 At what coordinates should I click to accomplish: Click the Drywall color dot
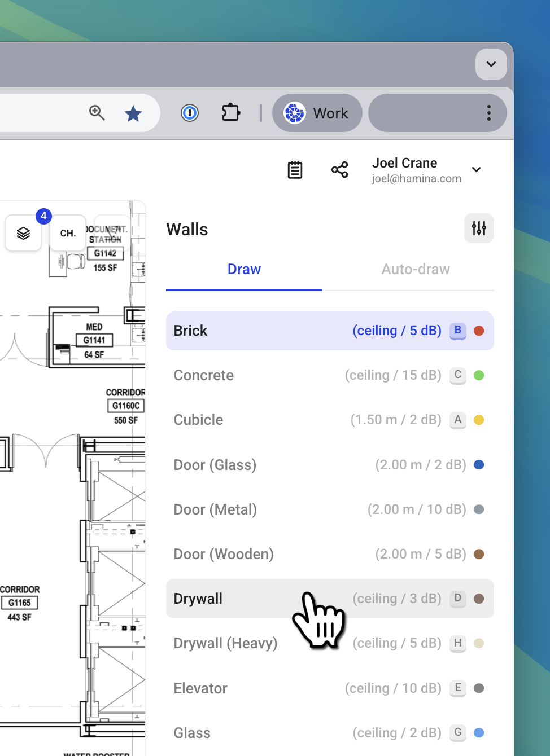pyautogui.click(x=479, y=599)
